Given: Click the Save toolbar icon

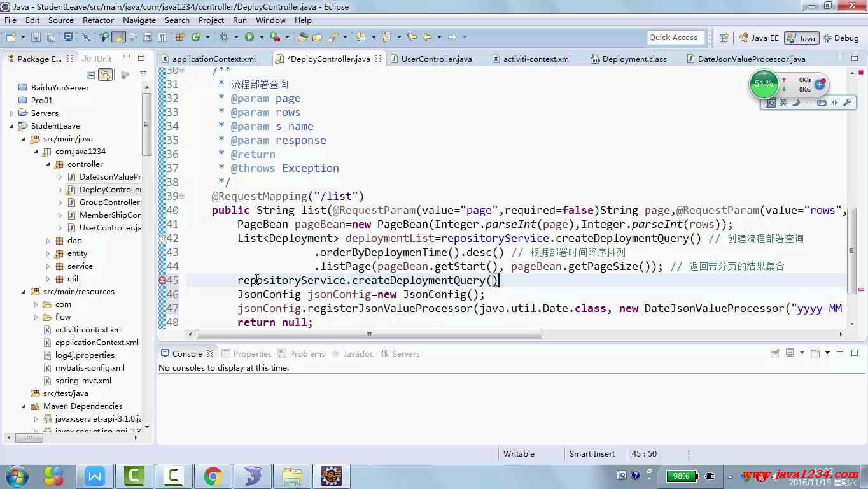Looking at the screenshot, I should point(36,38).
